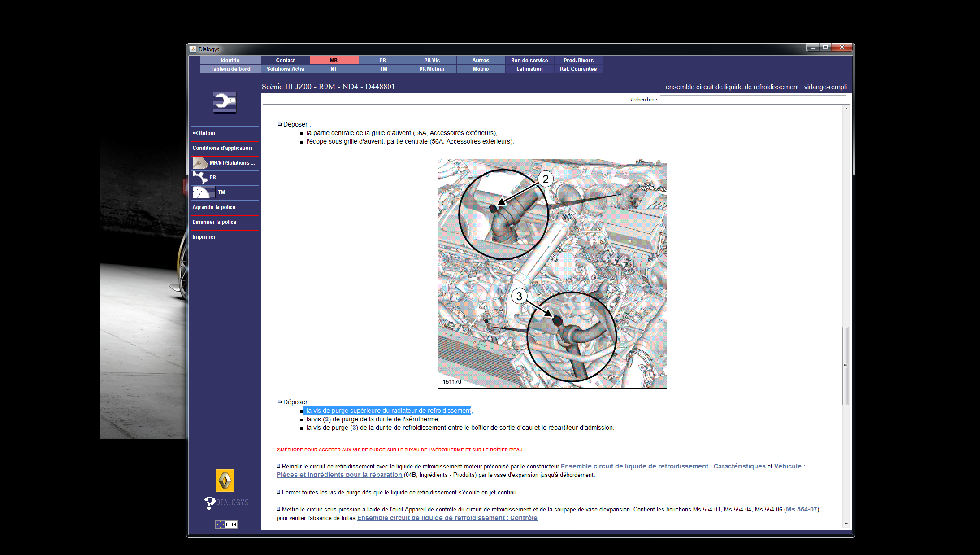Screen dimensions: 980x555
Task: Print page with Imprimer
Action: click(x=204, y=237)
